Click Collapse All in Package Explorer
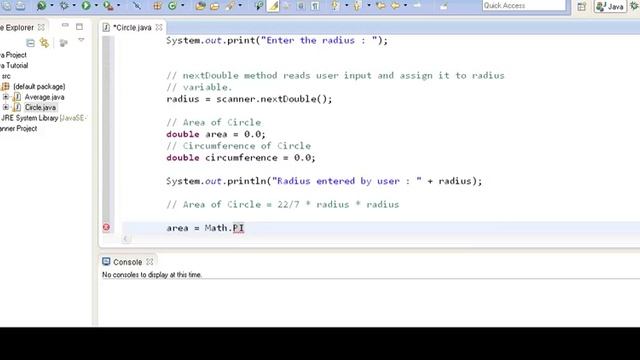This screenshot has height=360, width=640. point(30,42)
